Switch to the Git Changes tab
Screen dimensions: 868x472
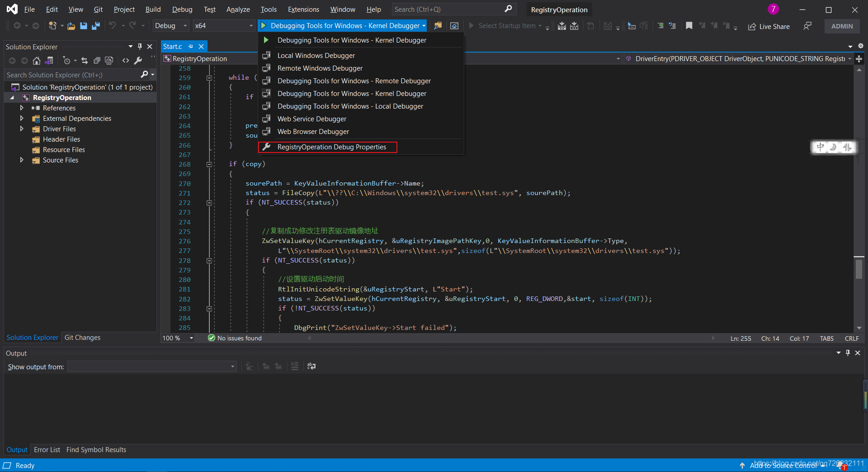tap(82, 338)
